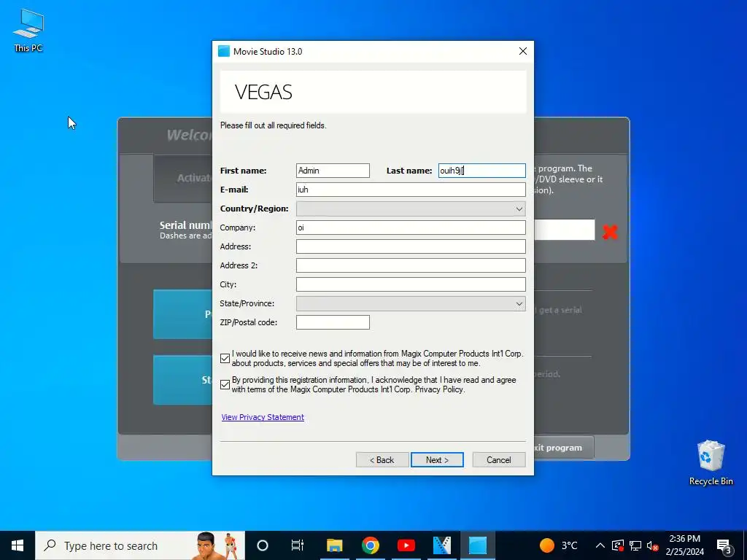Click Exit program button in Welcome window
The image size is (747, 560).
point(564,448)
